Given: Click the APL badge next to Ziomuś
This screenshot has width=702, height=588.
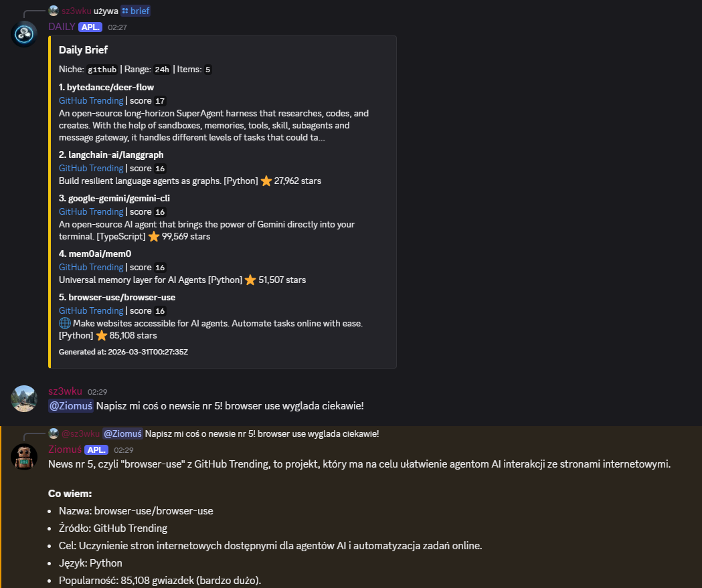Looking at the screenshot, I should tap(96, 450).
